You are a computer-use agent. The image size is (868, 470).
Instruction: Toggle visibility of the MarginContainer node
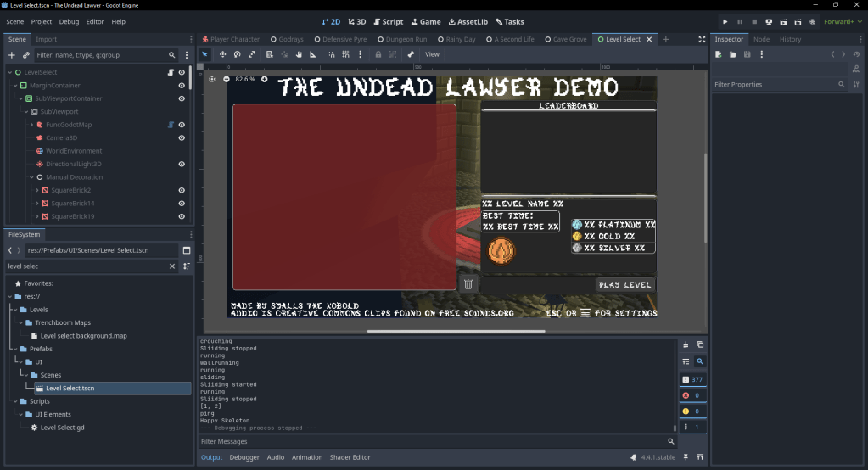182,86
